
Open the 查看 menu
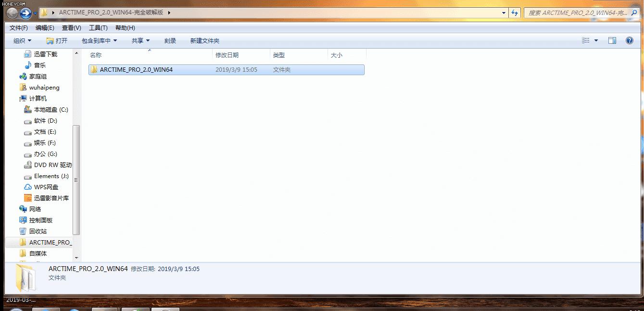pyautogui.click(x=71, y=27)
